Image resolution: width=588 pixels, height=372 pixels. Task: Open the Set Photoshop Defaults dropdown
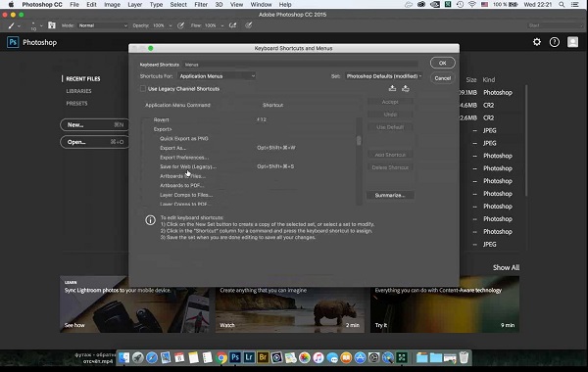click(383, 76)
